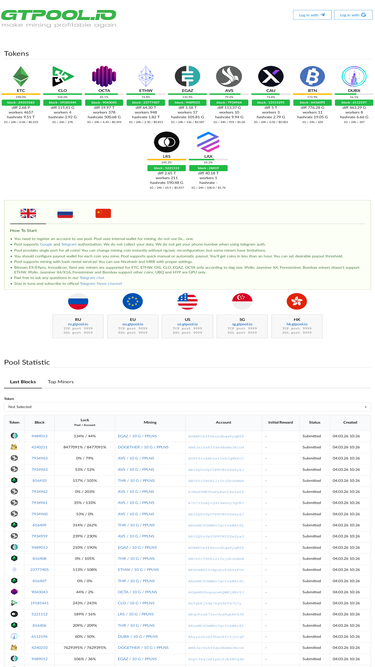Open block 9489015 link
Screen dimensions: 375x667
click(x=40, y=436)
